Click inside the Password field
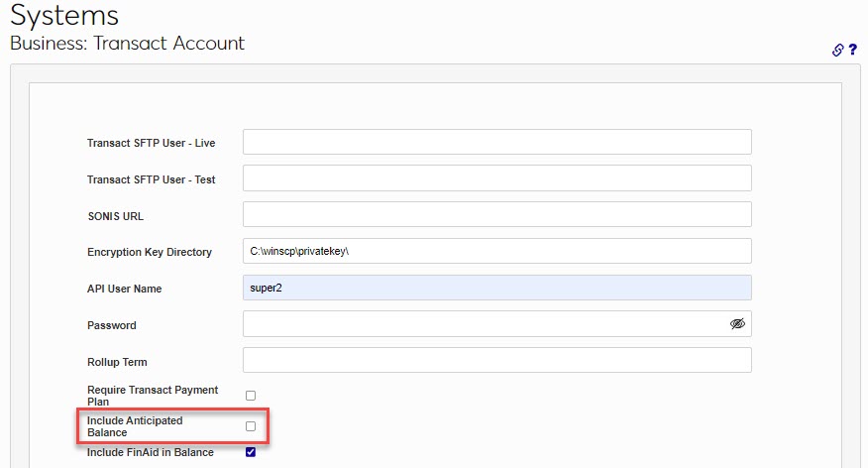The height and width of the screenshot is (468, 868). click(497, 324)
